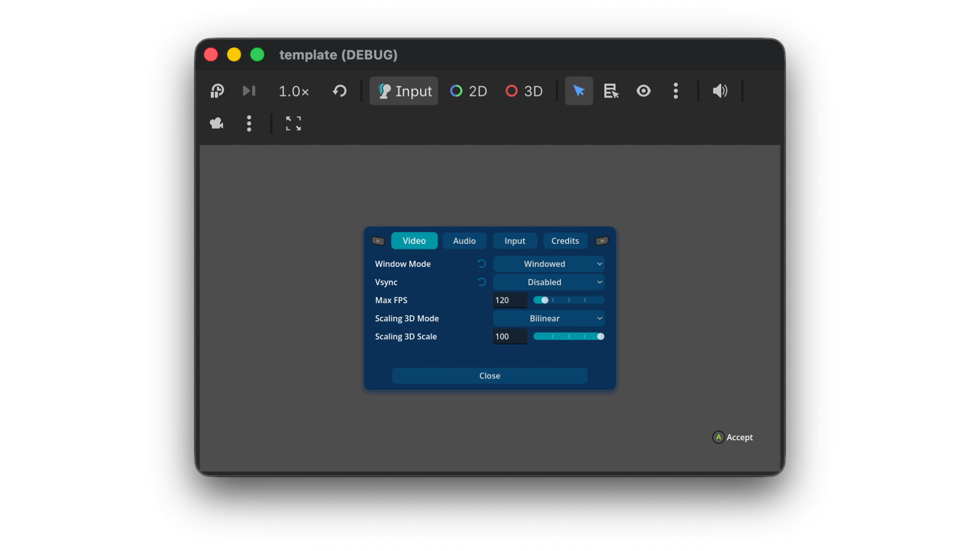The image size is (980, 551).
Task: Toggle 3D node selection mode
Action: coord(524,91)
